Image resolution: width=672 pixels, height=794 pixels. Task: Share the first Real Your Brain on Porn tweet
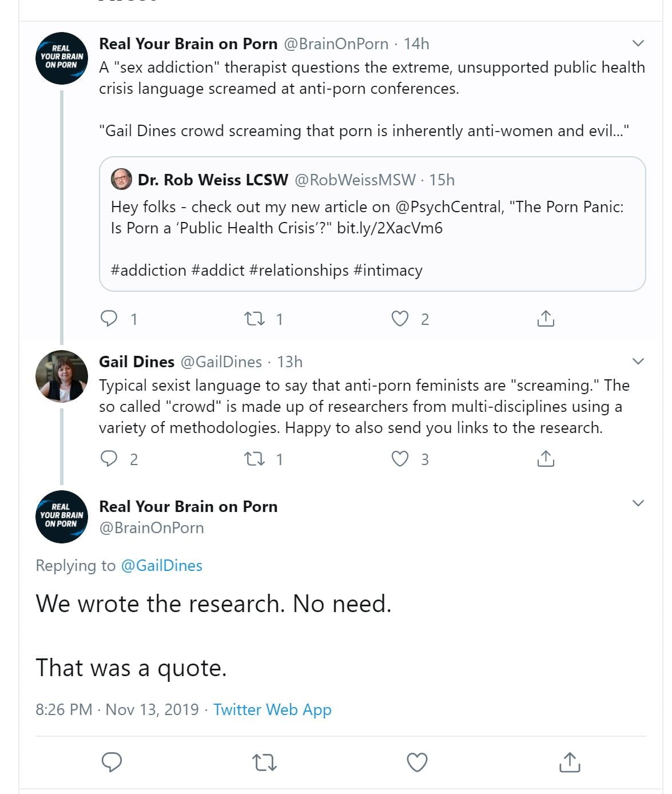(546, 318)
